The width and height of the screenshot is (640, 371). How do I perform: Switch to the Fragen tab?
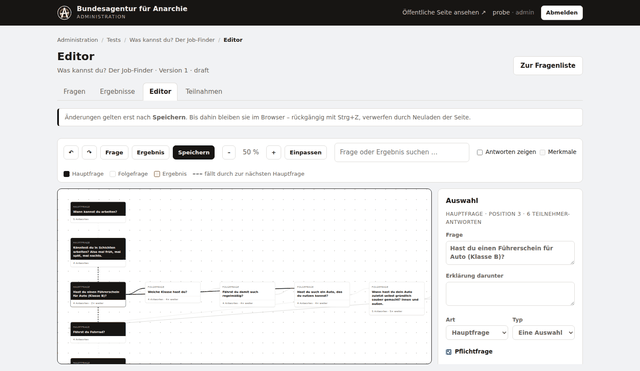tap(74, 91)
